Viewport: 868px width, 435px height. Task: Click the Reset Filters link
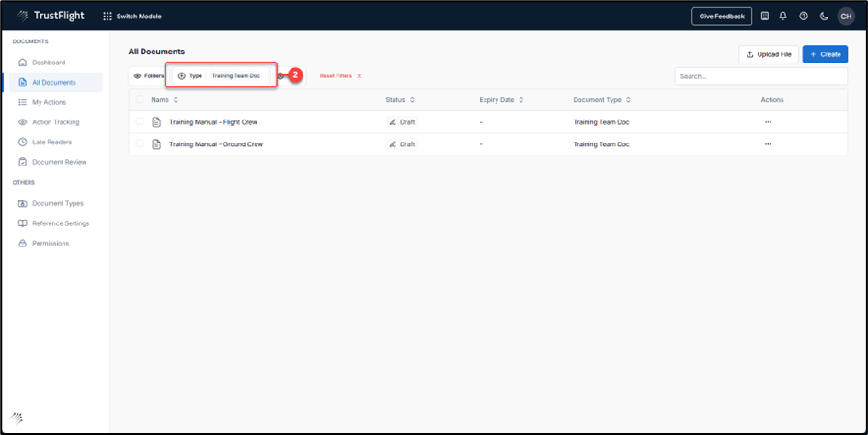point(340,75)
